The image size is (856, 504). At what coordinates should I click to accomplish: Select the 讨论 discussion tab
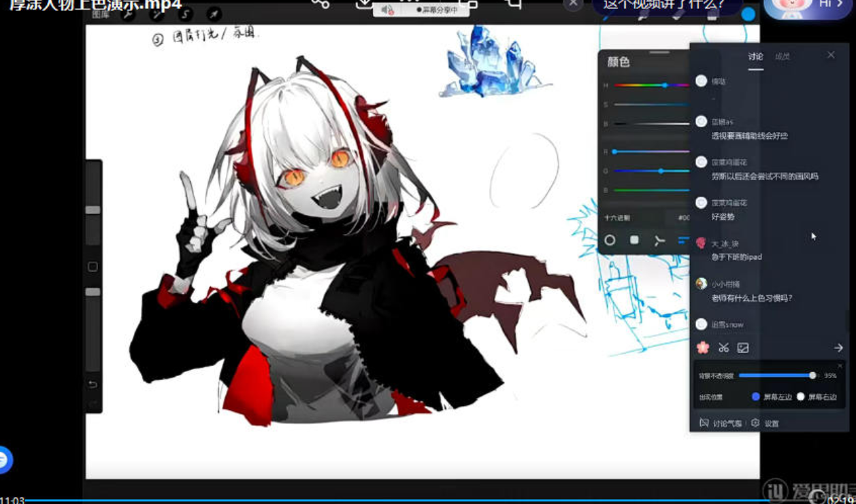(x=755, y=56)
